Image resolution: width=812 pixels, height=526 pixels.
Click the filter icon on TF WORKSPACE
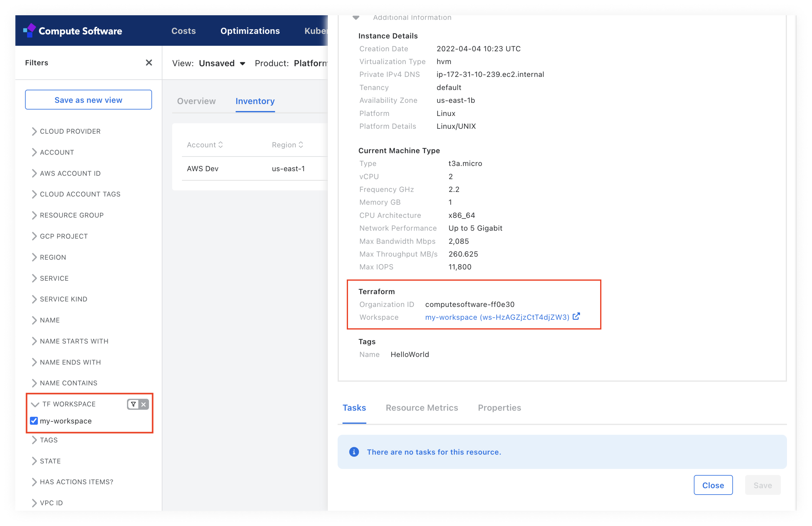point(134,404)
